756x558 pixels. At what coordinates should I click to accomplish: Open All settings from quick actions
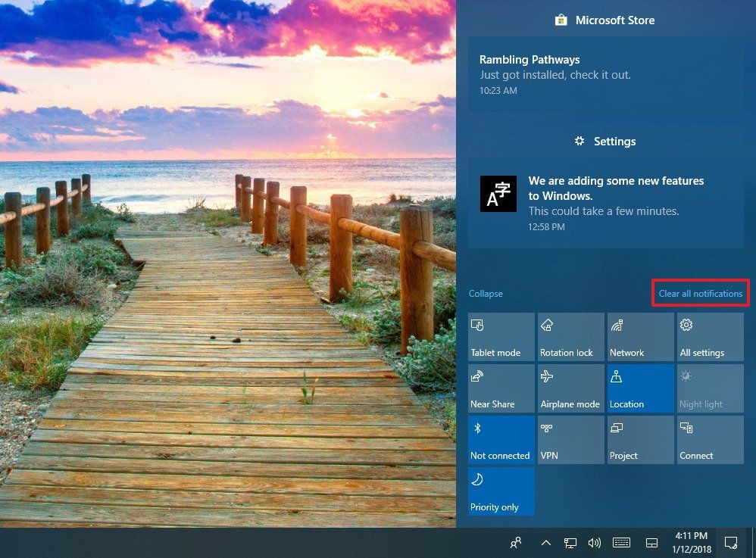[709, 336]
